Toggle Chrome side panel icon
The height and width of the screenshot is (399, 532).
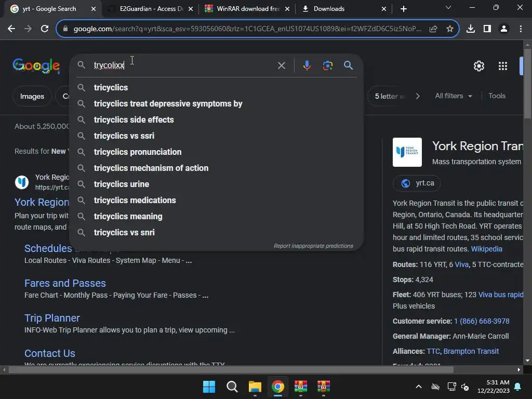point(487,29)
